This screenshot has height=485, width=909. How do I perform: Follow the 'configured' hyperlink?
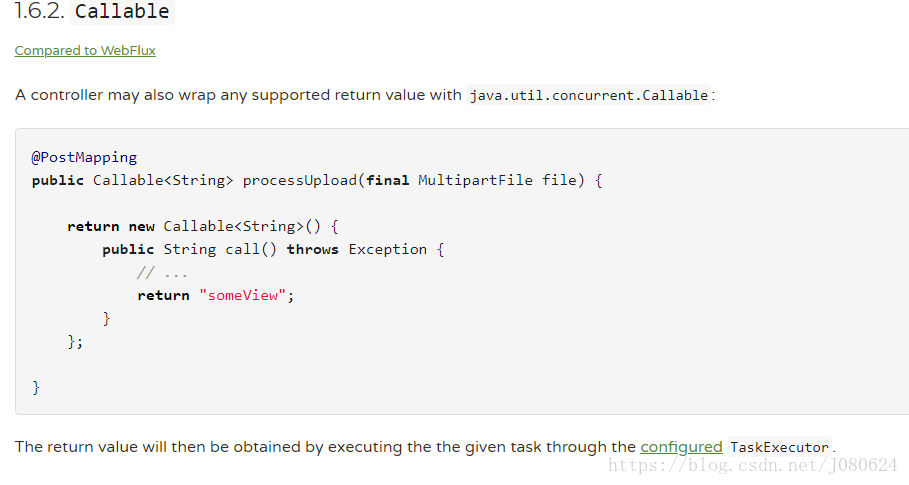pyautogui.click(x=681, y=447)
